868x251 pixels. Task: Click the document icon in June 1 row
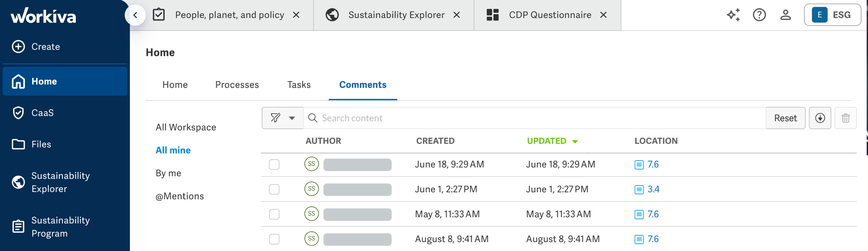coord(639,189)
